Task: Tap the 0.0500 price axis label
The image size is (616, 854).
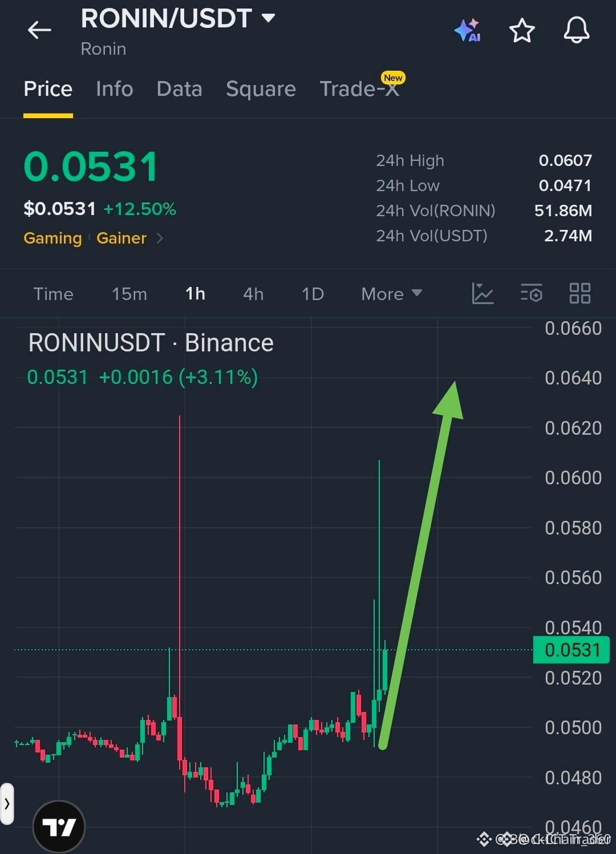Action: coord(573,727)
